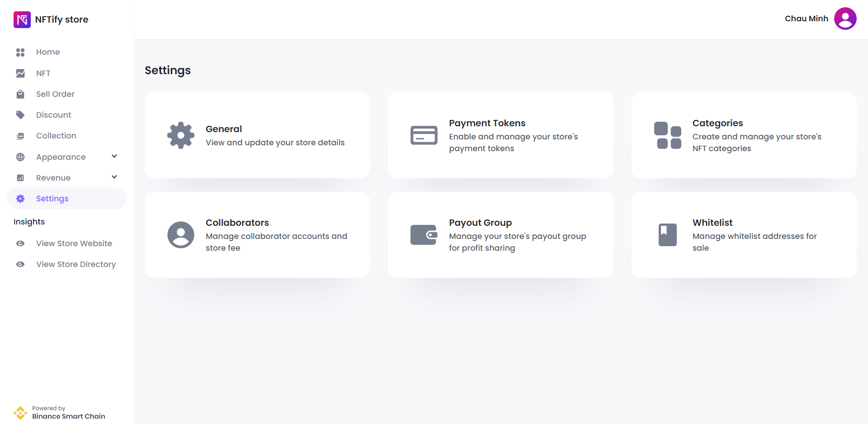
Task: Click 'View and update your store details' text
Action: 275,143
